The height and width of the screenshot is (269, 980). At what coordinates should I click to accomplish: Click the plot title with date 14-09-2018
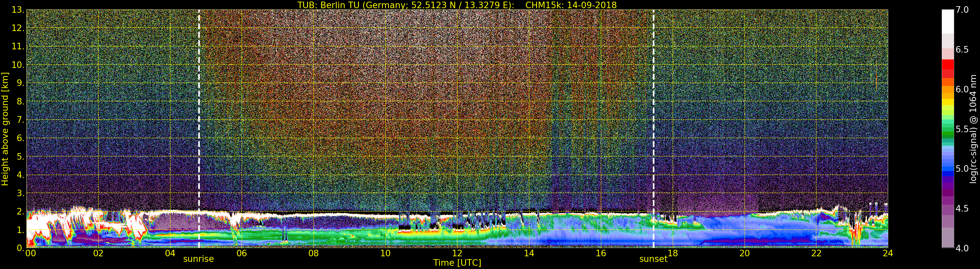click(457, 5)
